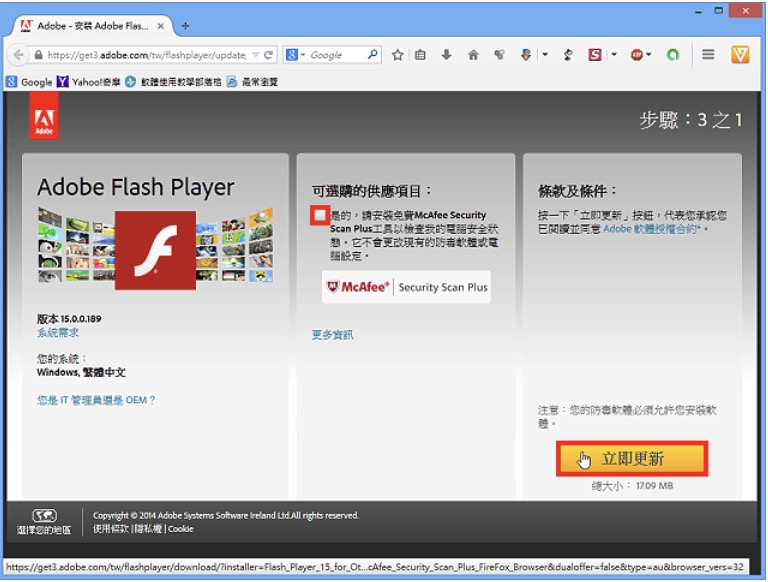Close the Adobe Flash tab
This screenshot has width=768, height=582.
click(x=161, y=26)
